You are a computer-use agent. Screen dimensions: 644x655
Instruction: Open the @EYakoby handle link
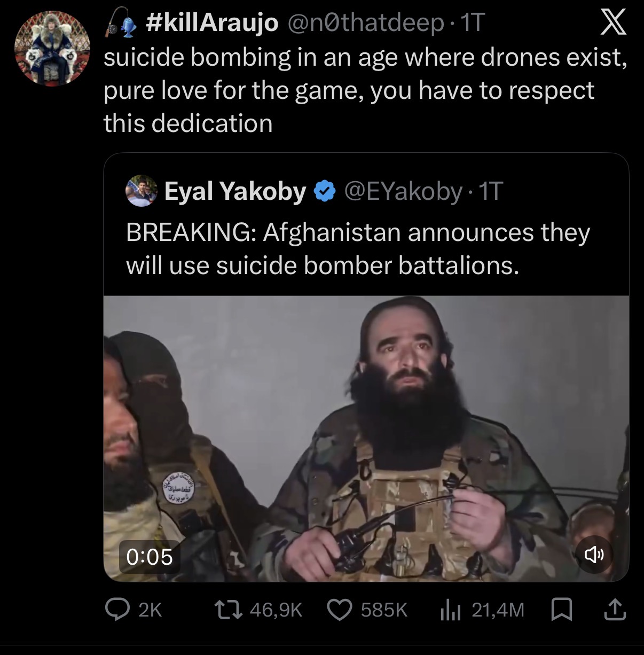point(403,191)
